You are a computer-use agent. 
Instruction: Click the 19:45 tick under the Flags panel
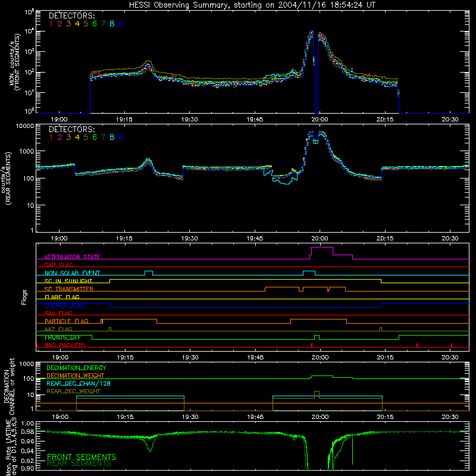(255, 358)
